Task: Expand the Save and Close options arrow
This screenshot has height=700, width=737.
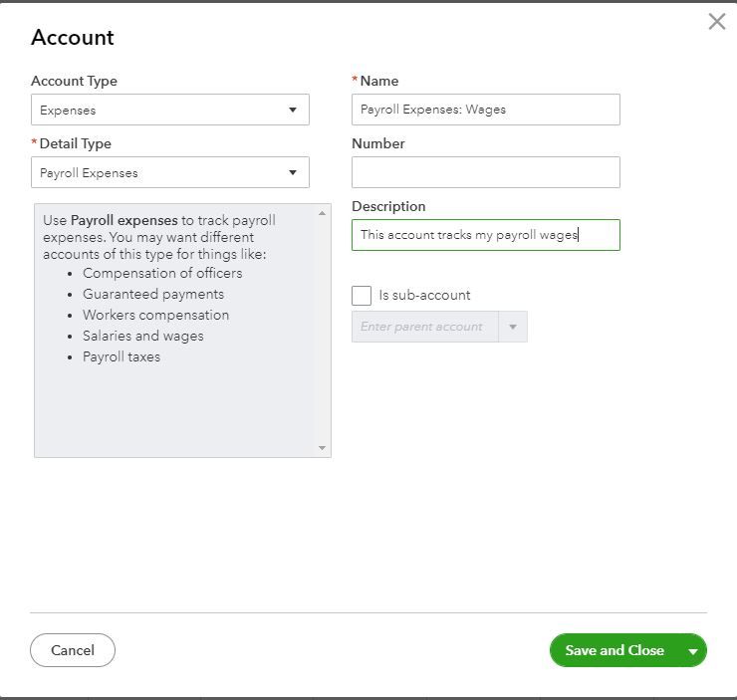Action: (693, 651)
